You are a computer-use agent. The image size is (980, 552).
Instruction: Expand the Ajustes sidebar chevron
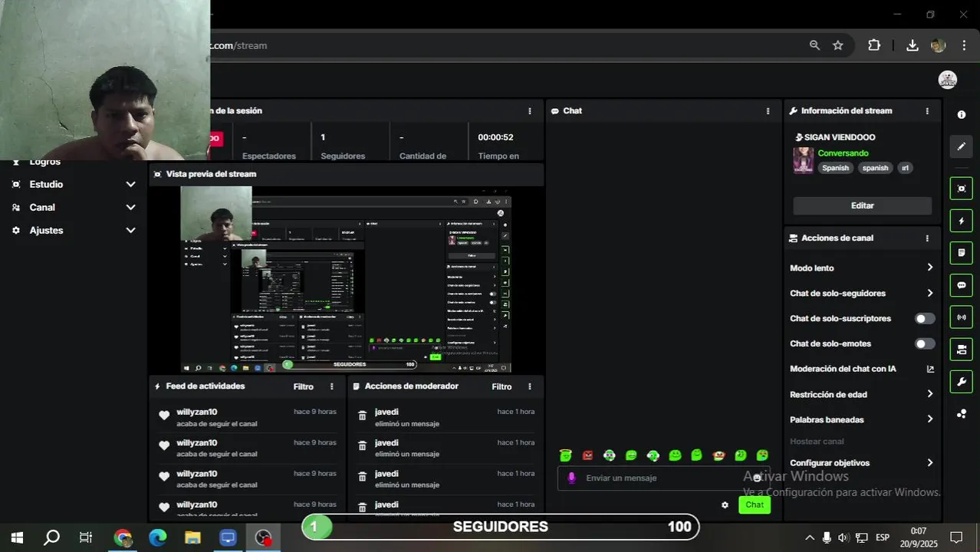click(130, 230)
